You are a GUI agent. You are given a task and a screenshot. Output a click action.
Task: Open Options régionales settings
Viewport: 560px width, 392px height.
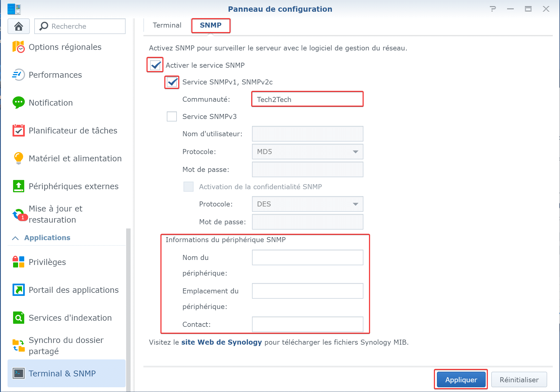coord(65,47)
